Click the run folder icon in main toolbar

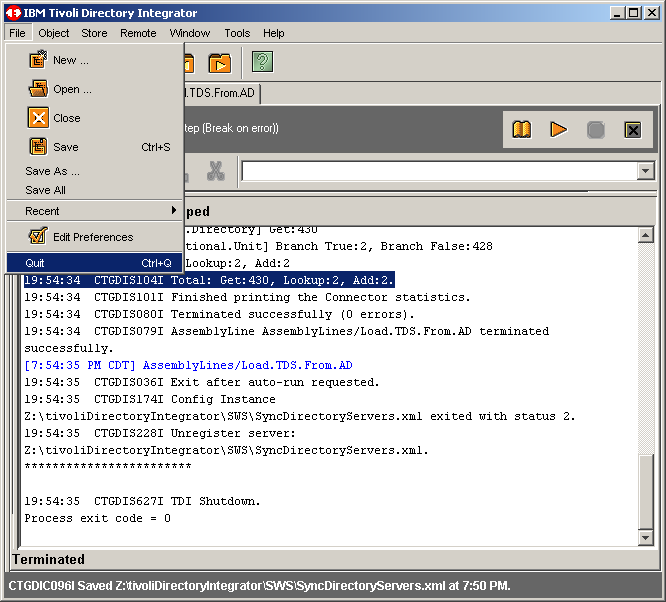tap(219, 63)
